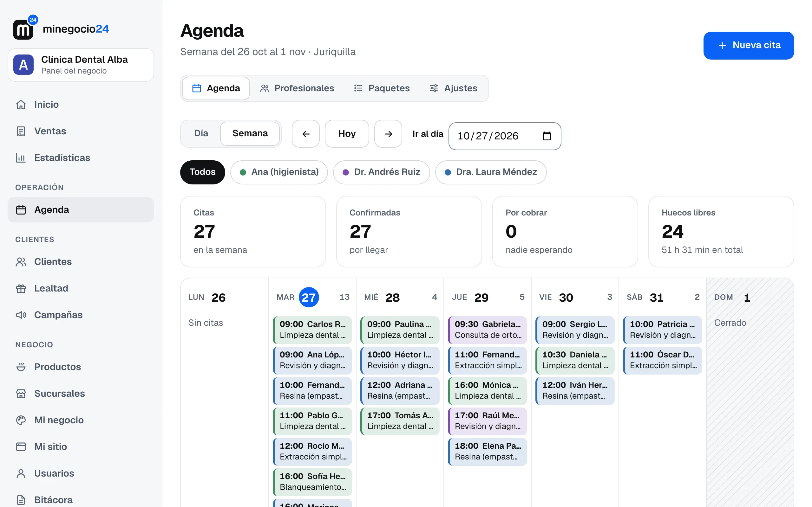Image resolution: width=812 pixels, height=507 pixels.
Task: Filter by Ana (higienista)
Action: coord(279,172)
